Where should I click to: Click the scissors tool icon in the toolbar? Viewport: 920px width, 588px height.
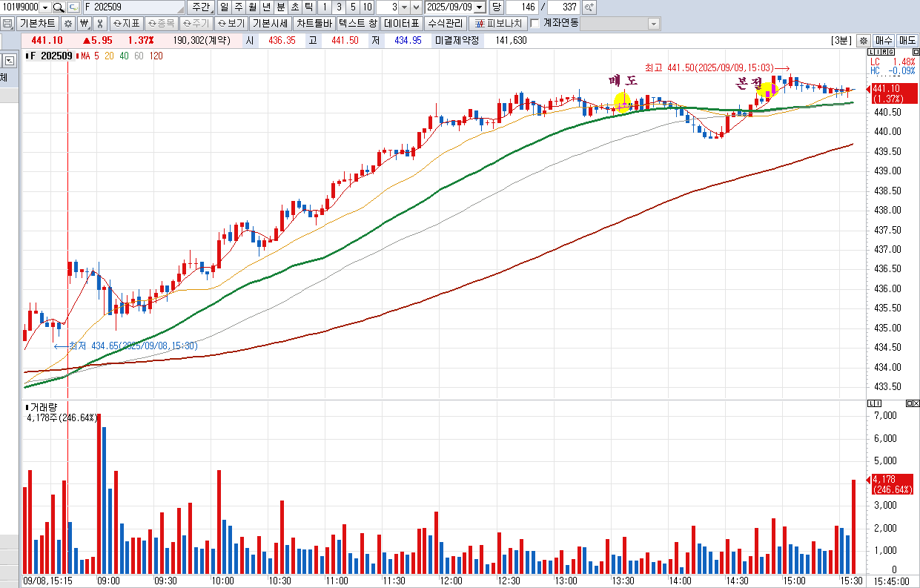tap(99, 23)
